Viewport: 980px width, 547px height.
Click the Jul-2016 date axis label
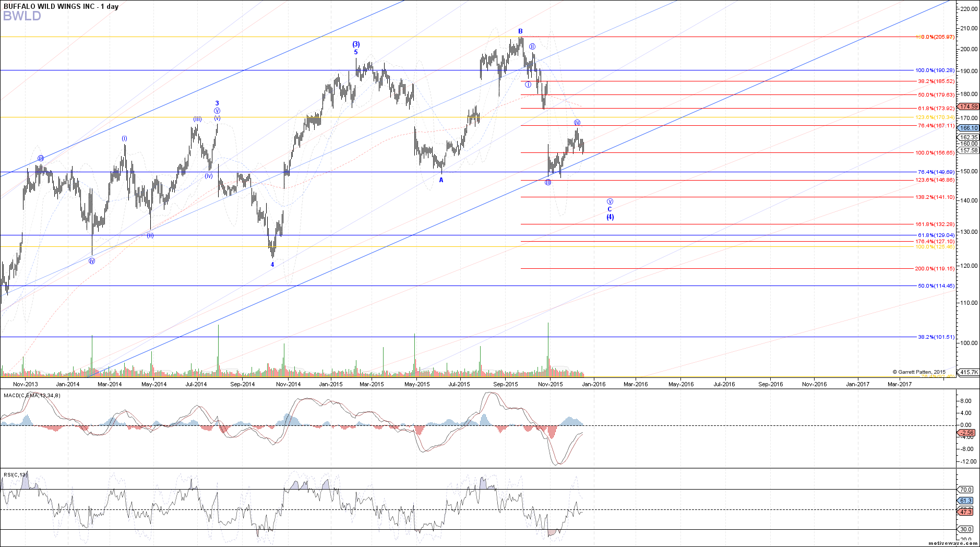(724, 384)
